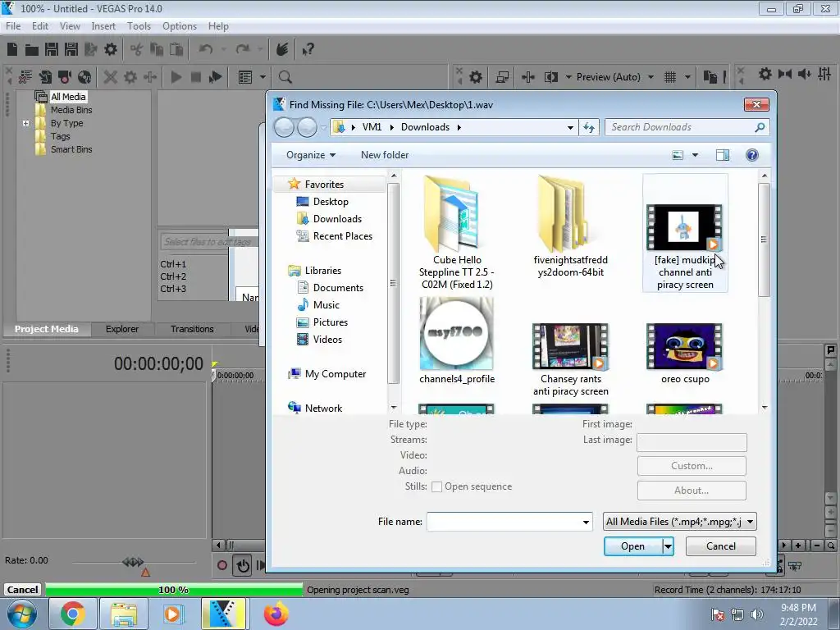Click the Redo arrow in the toolbar
Viewport: 840px width, 630px height.
click(243, 49)
